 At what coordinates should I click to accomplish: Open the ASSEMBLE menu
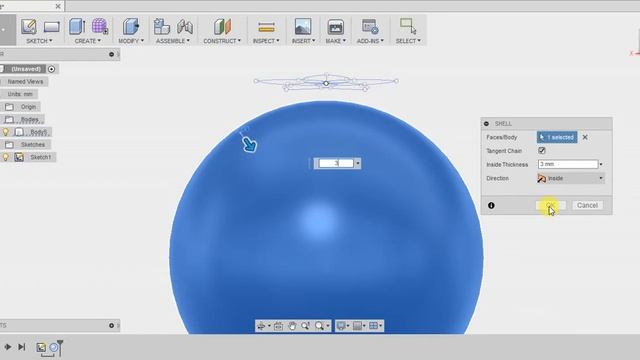pos(173,41)
